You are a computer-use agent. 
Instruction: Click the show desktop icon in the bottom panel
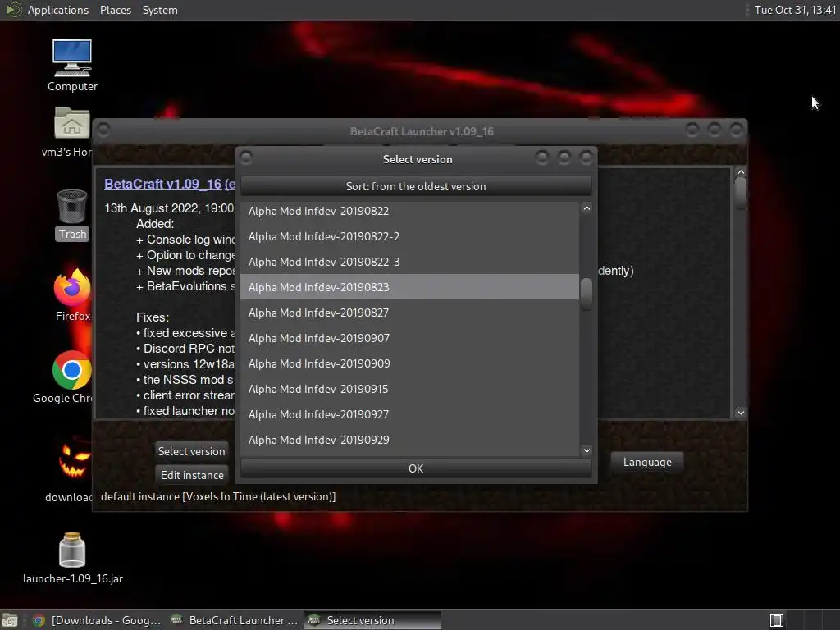pyautogui.click(x=10, y=620)
